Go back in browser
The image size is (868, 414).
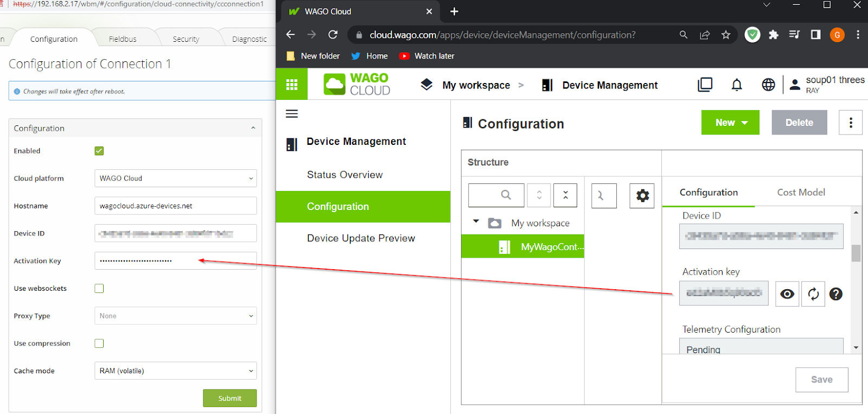click(291, 35)
